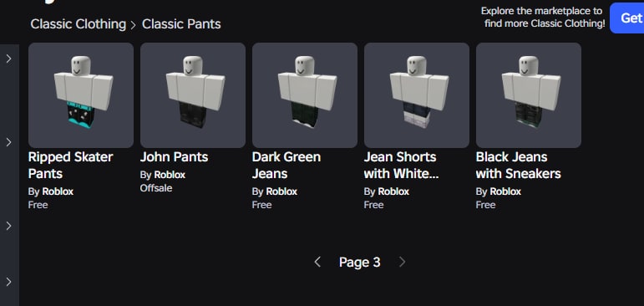The image size is (644, 306).
Task: Go to the previous page arrow
Action: [317, 262]
